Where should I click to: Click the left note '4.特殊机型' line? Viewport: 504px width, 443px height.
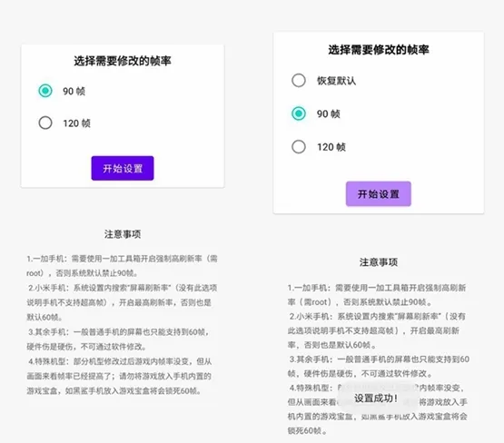120,361
